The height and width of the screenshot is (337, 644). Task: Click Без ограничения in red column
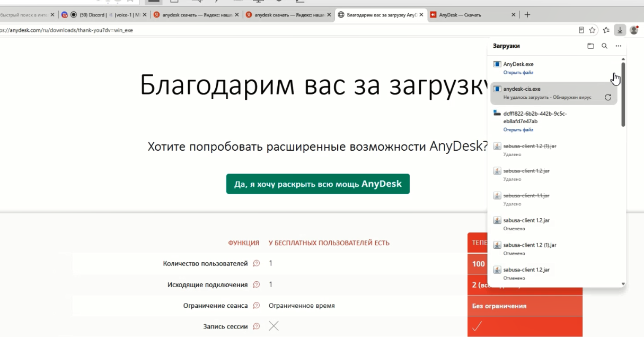point(499,306)
